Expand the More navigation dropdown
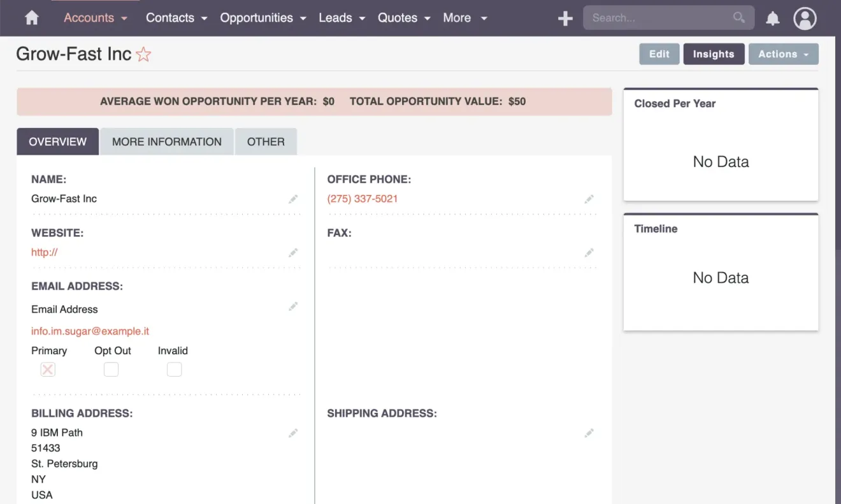This screenshot has width=841, height=504. click(465, 18)
